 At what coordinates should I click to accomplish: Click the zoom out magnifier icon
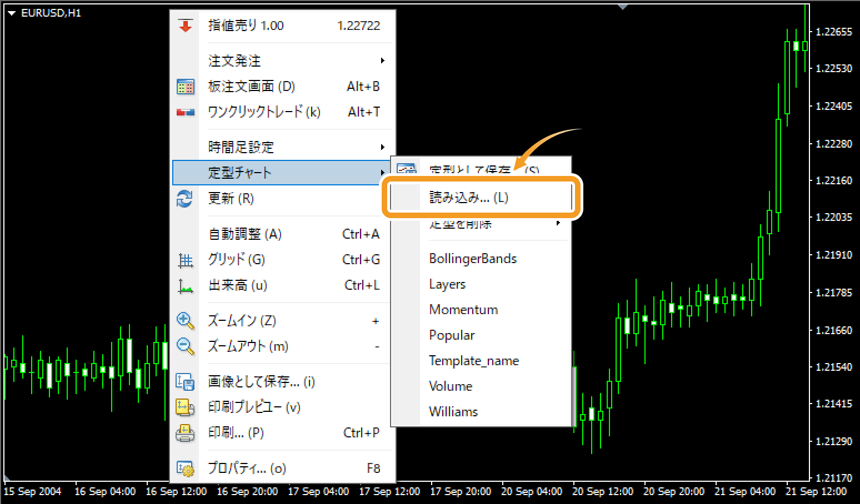click(186, 346)
